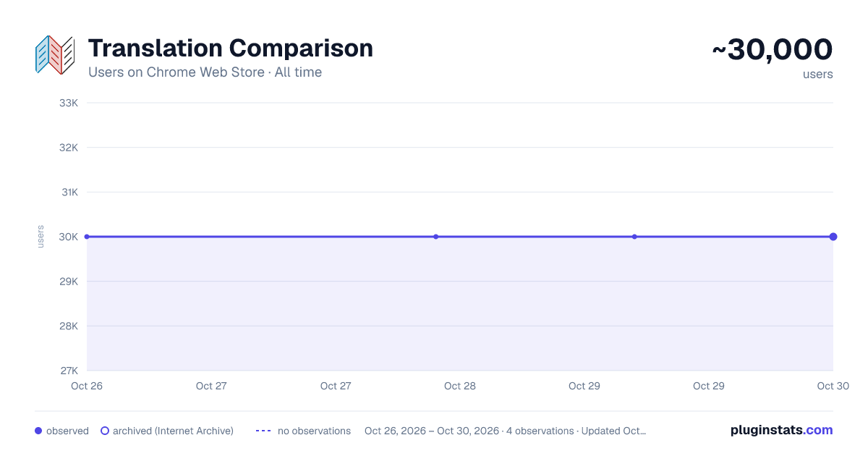Viewport: 868px width, 456px height.
Task: Click the archived legend hollow circle
Action: point(105,431)
